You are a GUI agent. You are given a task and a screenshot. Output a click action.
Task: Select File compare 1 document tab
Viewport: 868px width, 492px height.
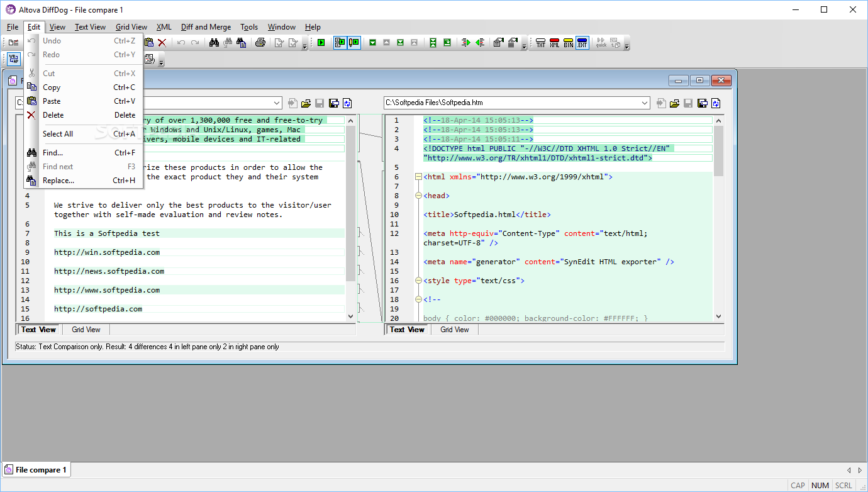coord(36,470)
